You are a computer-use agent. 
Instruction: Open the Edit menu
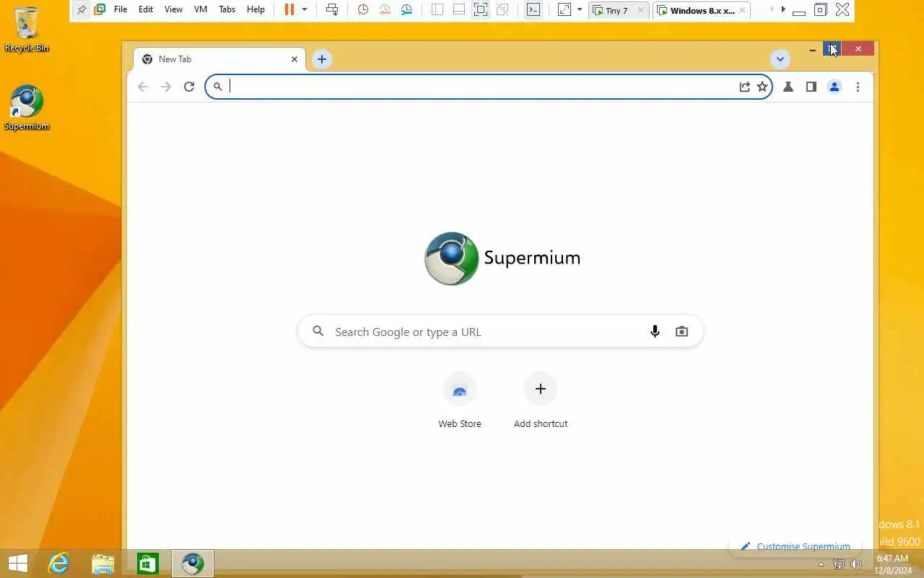tap(146, 9)
